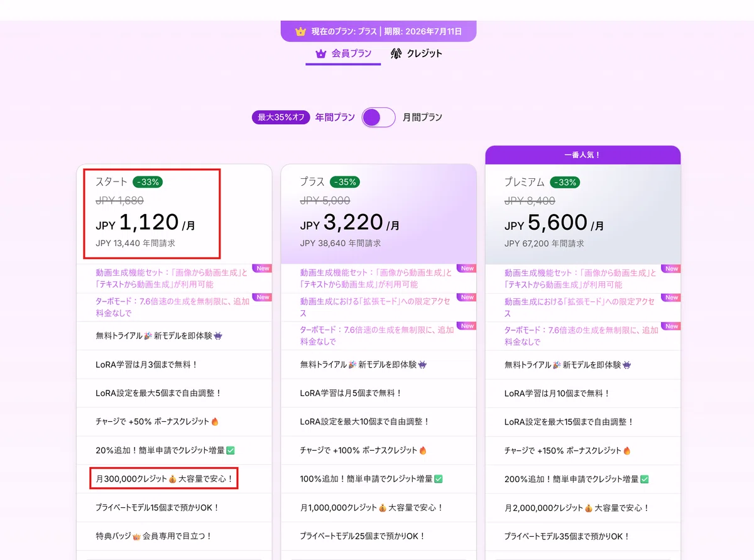Click the green checkmark in 100%追加 row
Viewport: 754px width, 560px height.
(x=438, y=479)
